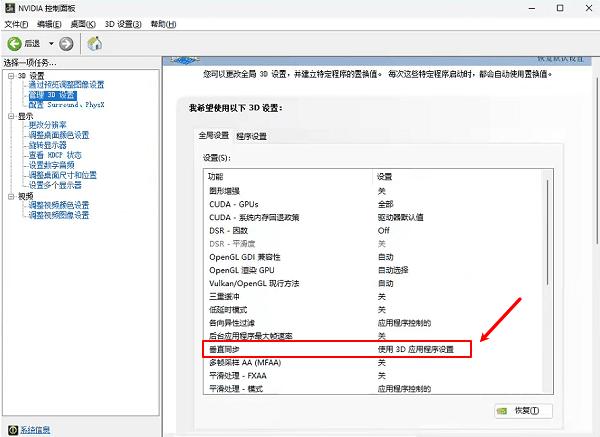This screenshot has width=600, height=437.
Task: Select the 图形增强 setting row
Action: click(374, 191)
